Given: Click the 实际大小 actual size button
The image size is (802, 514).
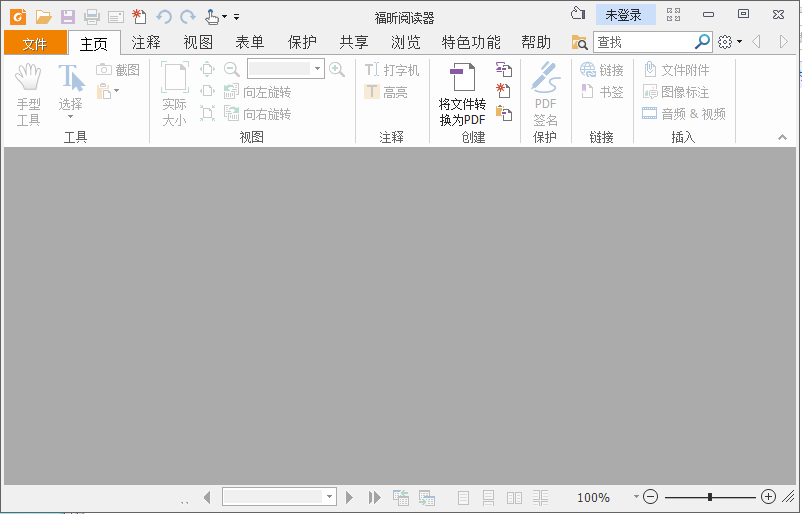Looking at the screenshot, I should (x=174, y=95).
